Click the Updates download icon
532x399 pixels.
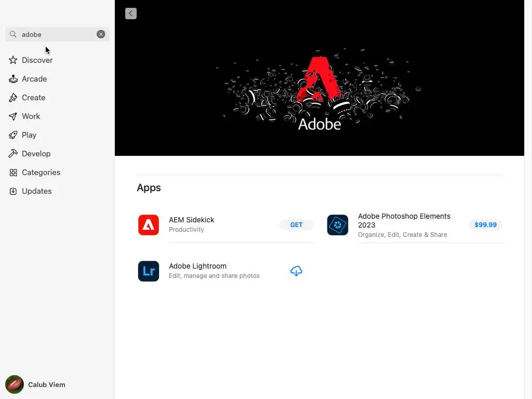pos(13,191)
